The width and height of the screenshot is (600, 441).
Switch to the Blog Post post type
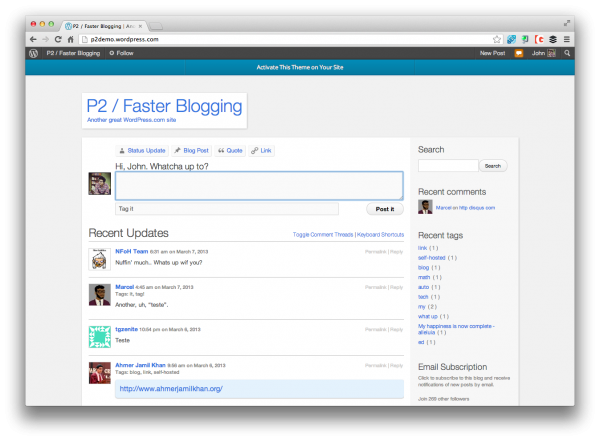point(191,150)
